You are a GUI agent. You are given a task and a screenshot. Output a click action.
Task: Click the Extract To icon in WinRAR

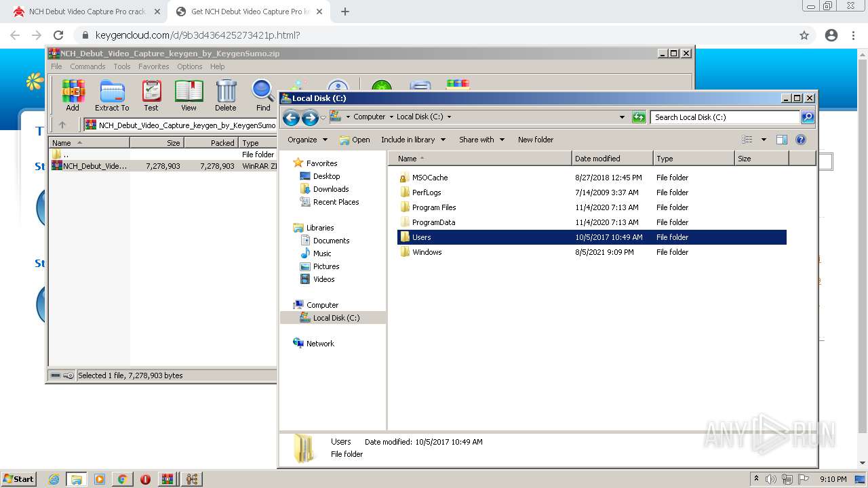112,95
